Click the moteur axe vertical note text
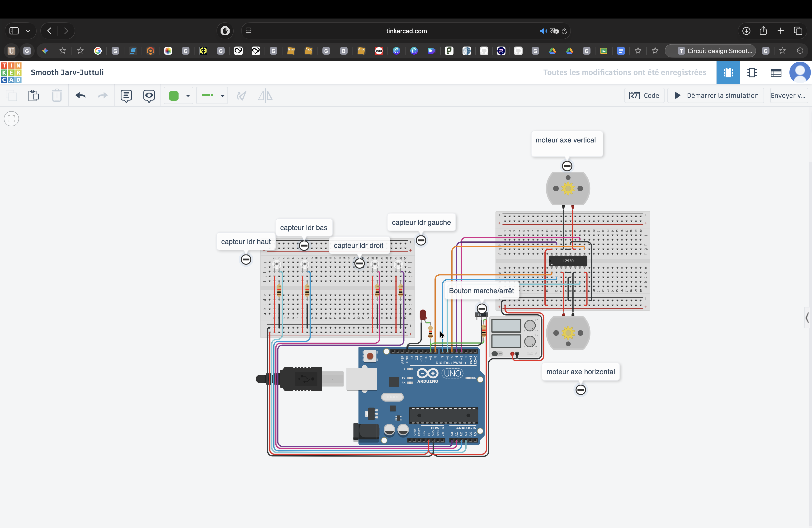Viewport: 812px width, 528px height. tap(565, 140)
